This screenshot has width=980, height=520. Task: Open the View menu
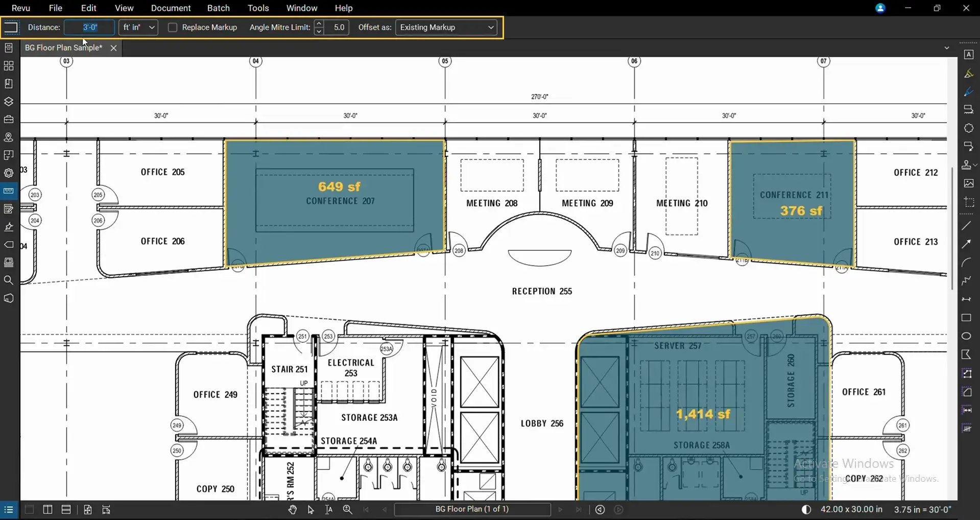click(x=124, y=8)
